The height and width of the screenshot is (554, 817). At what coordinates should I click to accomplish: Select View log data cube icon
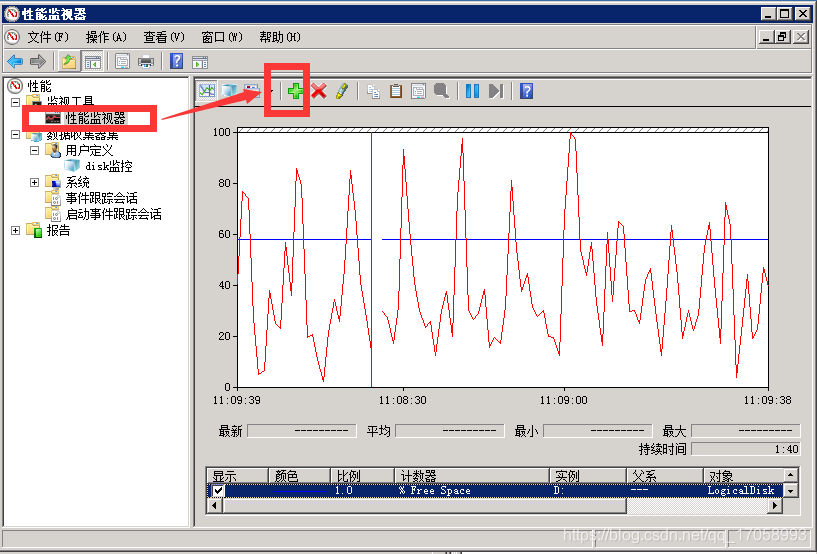(229, 91)
